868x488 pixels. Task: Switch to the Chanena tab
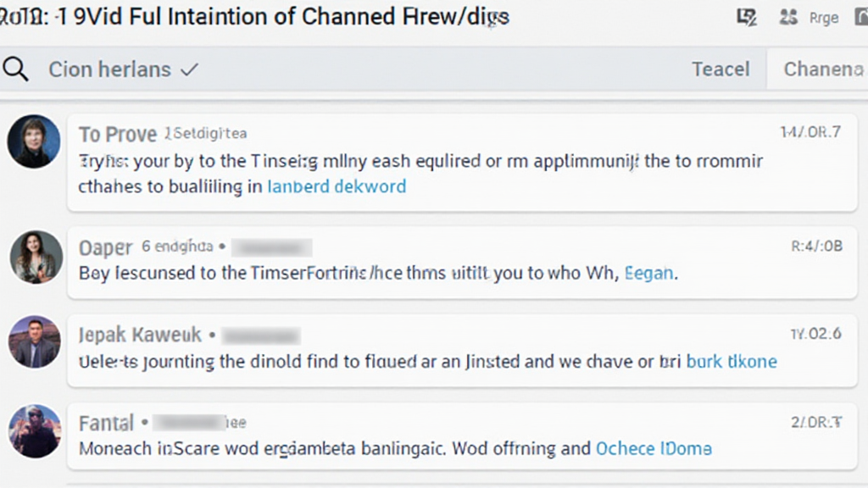(822, 69)
